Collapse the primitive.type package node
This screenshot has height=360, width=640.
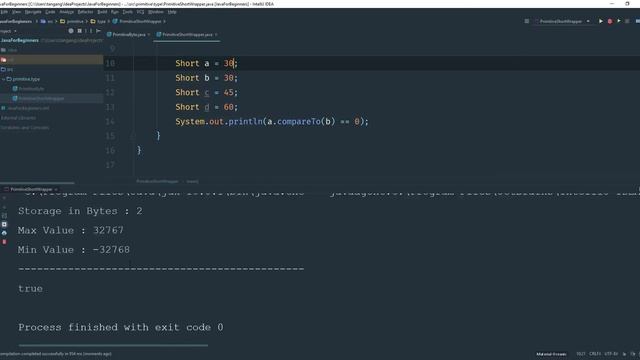(x=3, y=79)
